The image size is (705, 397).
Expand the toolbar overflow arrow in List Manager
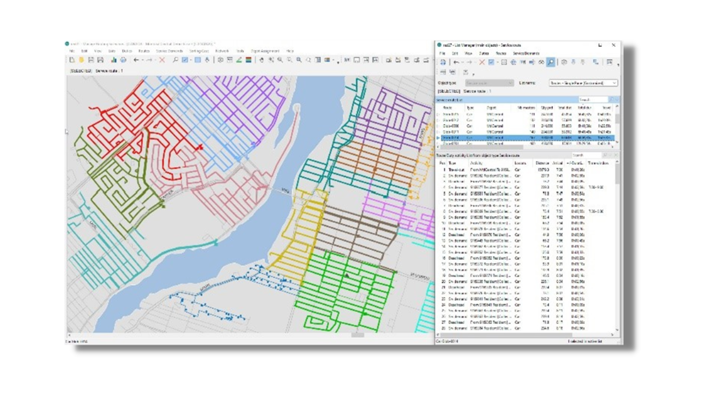pos(619,64)
